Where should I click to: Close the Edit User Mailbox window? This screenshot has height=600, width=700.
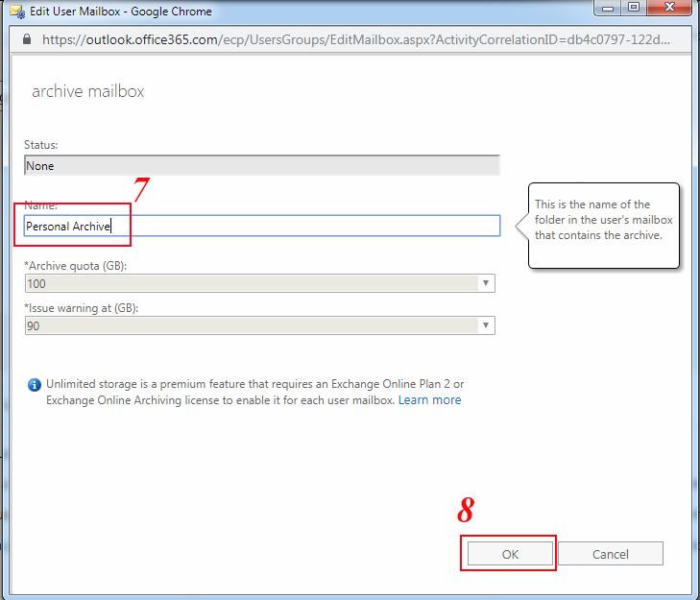[669, 8]
